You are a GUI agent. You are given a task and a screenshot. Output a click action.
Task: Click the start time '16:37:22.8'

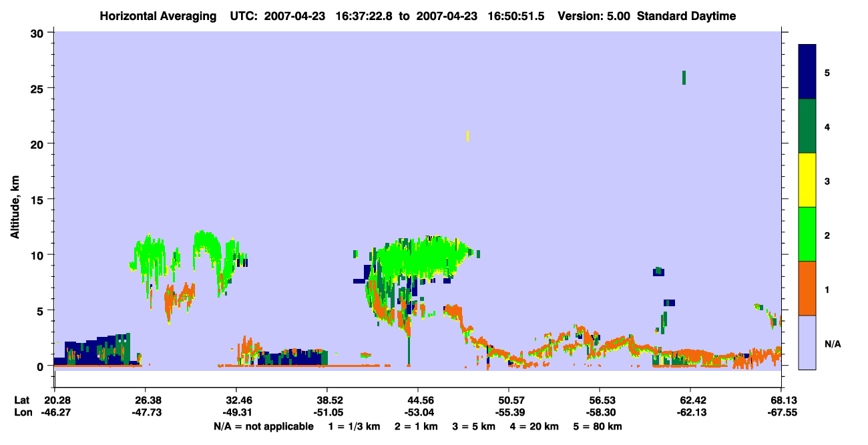(365, 16)
